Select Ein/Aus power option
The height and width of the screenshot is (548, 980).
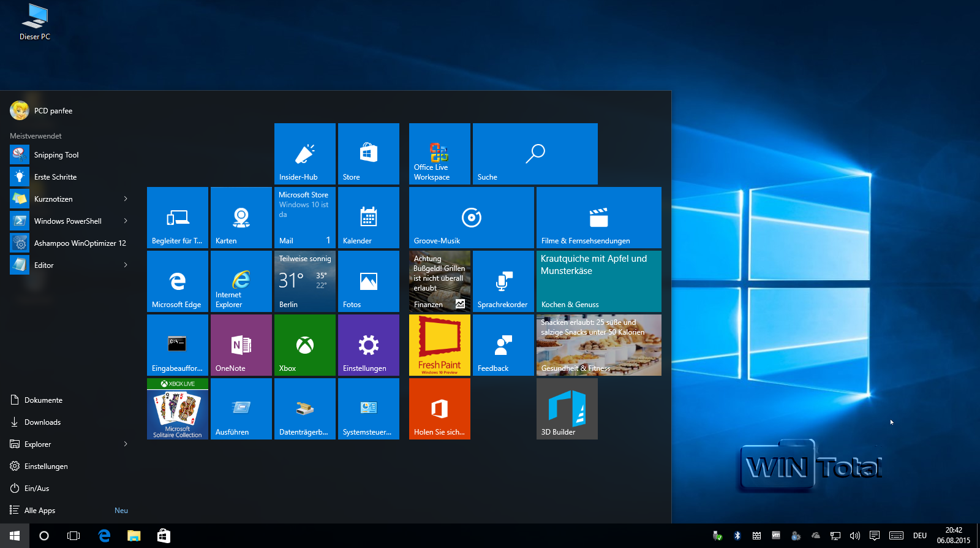click(x=37, y=488)
